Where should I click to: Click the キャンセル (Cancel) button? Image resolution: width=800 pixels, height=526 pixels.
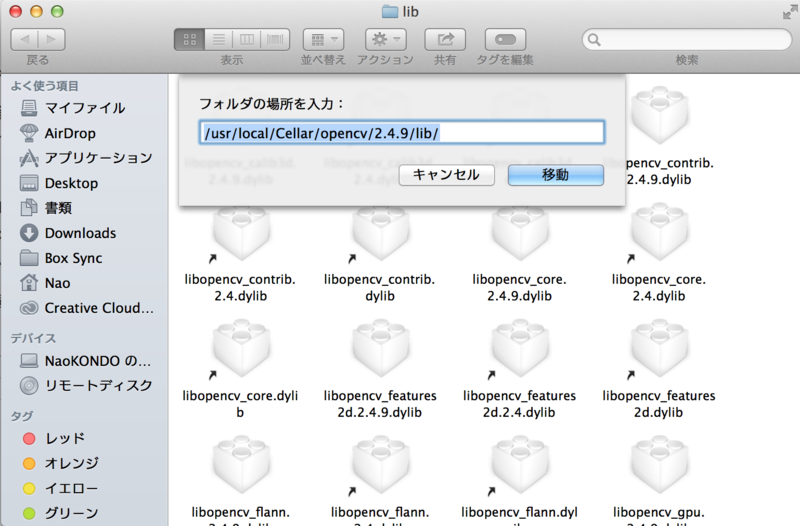coord(446,175)
